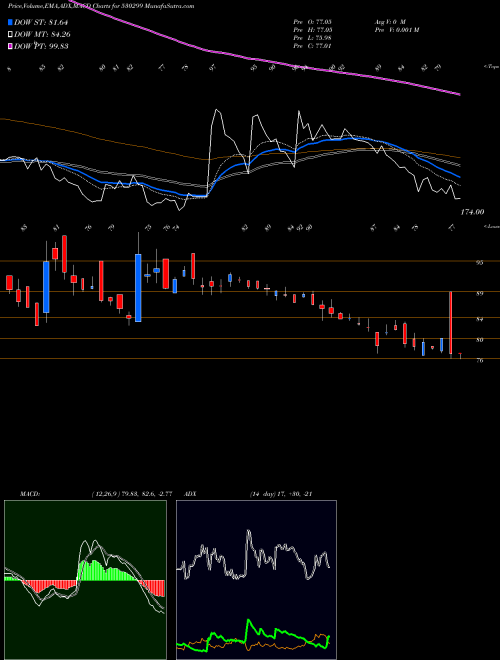This screenshot has width=500, height=660.
Task: Click the ADX panel title label
Action: 191,494
